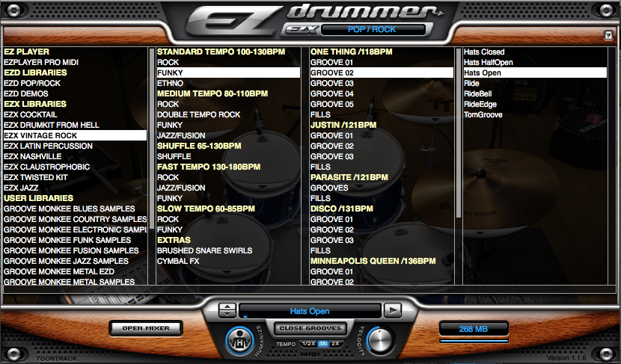The width and height of the screenshot is (621, 364).
Task: Select GROOVE MONKEE ELECTRONIC samples entry
Action: coord(75,229)
